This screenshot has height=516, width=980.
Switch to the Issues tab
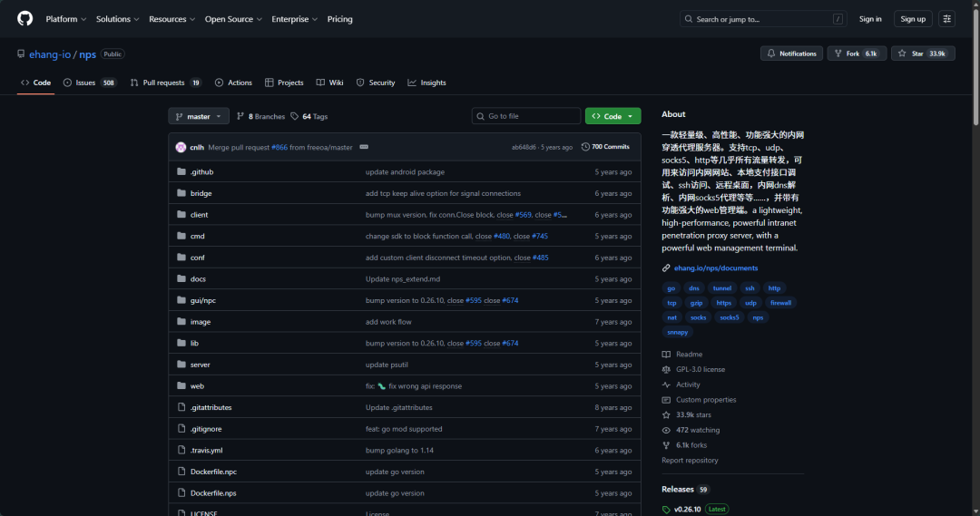[x=90, y=83]
